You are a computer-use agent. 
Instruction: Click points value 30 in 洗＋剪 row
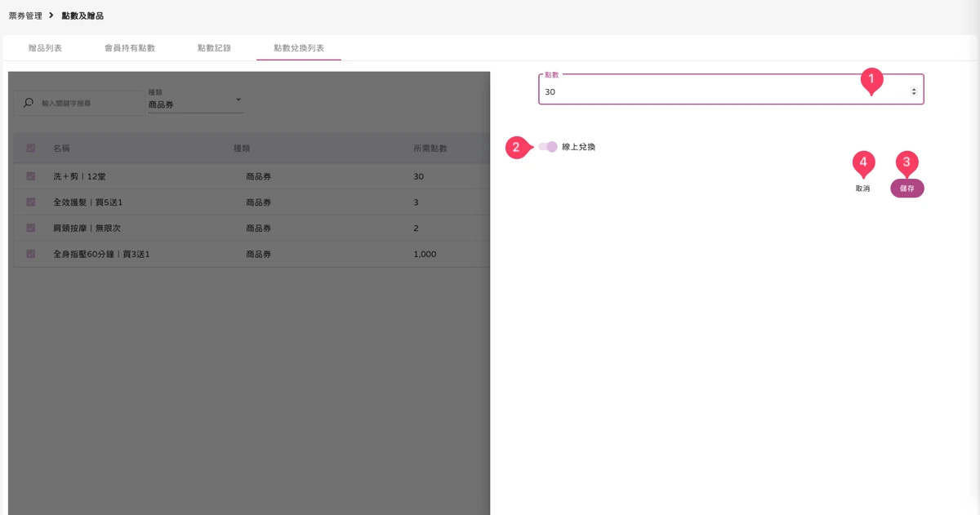coord(418,176)
